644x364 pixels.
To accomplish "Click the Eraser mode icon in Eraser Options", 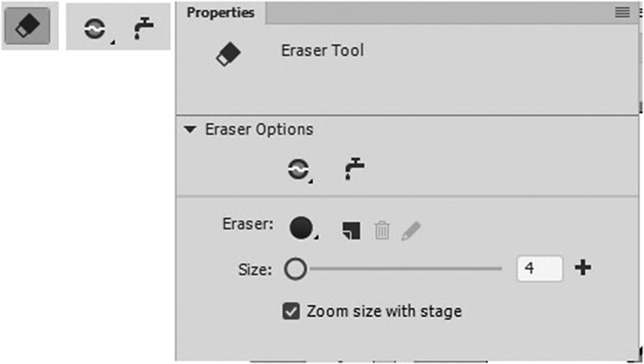I will coord(299,168).
